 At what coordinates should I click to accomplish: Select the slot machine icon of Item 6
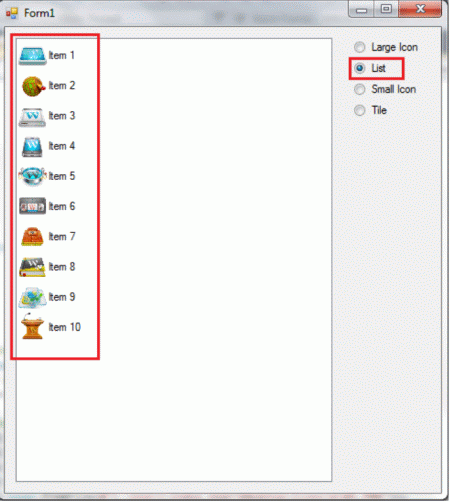pyautogui.click(x=32, y=206)
